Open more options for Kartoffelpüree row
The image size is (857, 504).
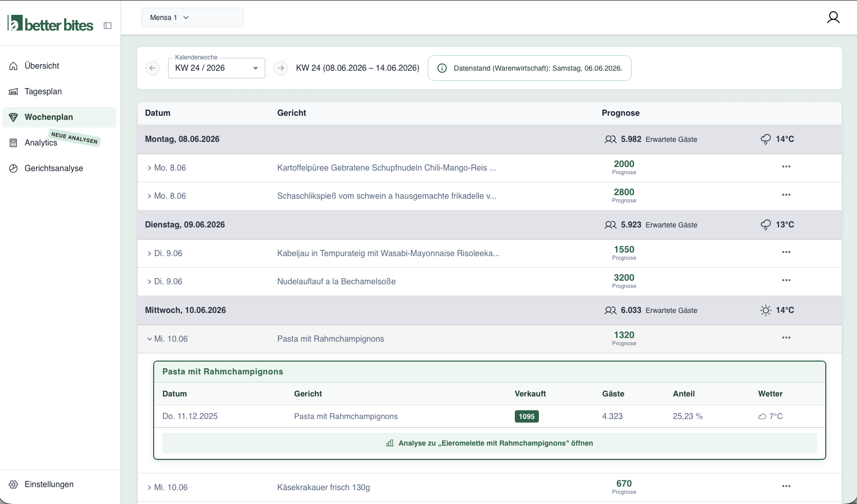coord(786,166)
